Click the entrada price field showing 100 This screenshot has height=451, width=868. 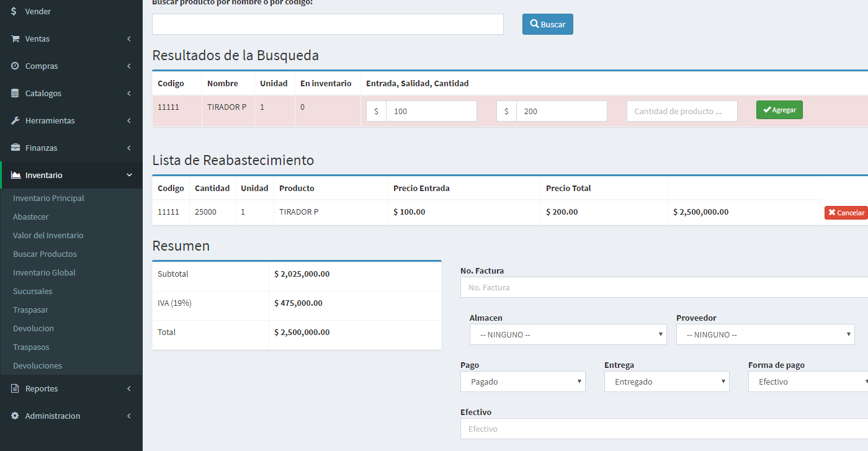(x=431, y=111)
